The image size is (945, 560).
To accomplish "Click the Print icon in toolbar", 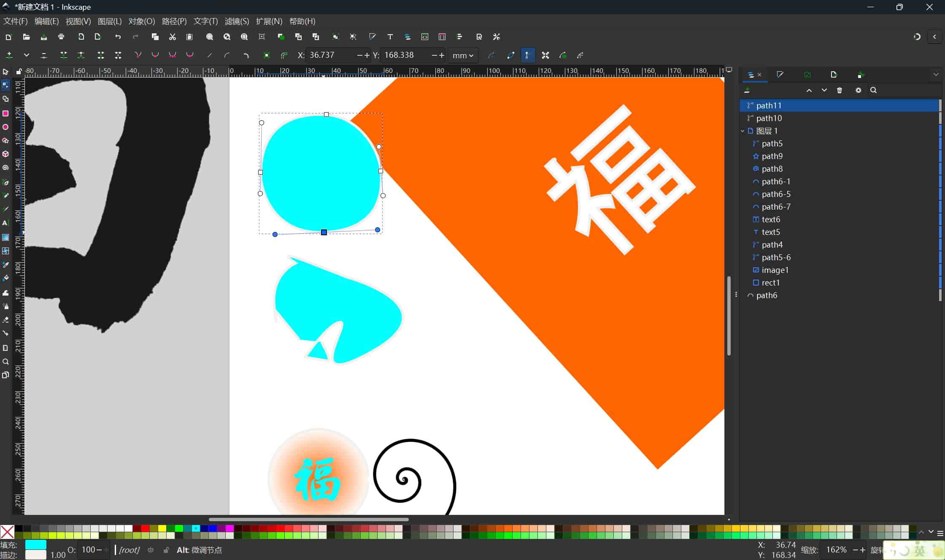I will click(61, 37).
